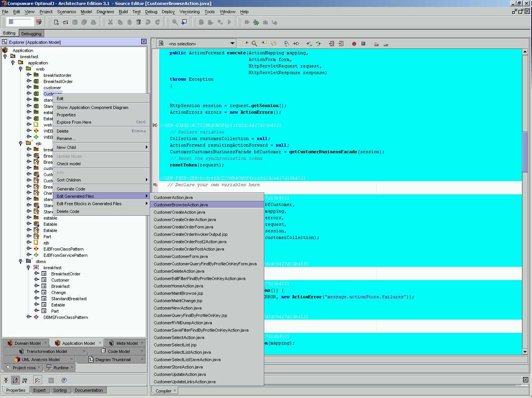This screenshot has height=398, width=532.
Task: Select EJBFromClassPattern tree item
Action: tap(63, 249)
